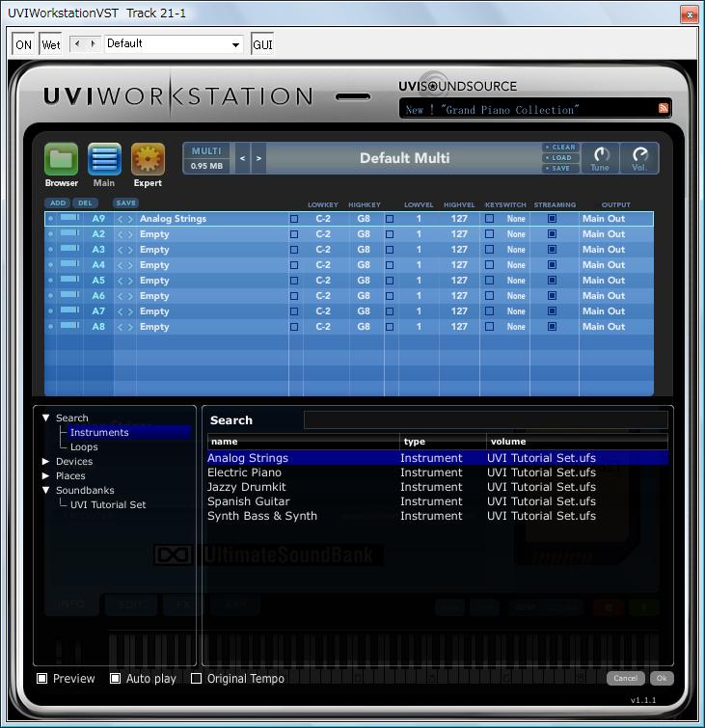Open Main Out output menu on A4 row
The height and width of the screenshot is (728, 705).
[x=604, y=265]
